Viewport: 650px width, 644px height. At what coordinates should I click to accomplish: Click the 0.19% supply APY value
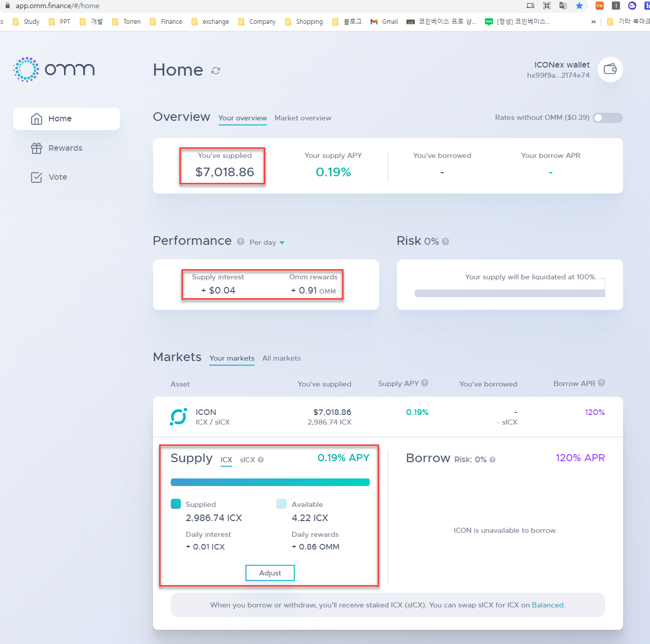[333, 172]
